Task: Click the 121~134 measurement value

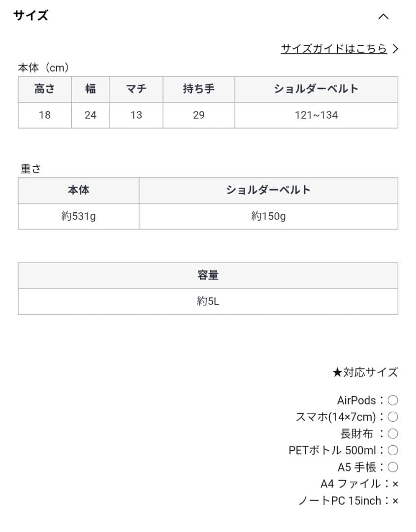Action: [x=315, y=115]
